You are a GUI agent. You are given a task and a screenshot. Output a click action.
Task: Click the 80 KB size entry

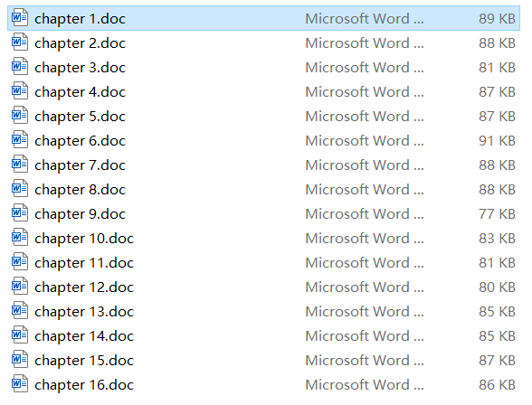coord(497,287)
